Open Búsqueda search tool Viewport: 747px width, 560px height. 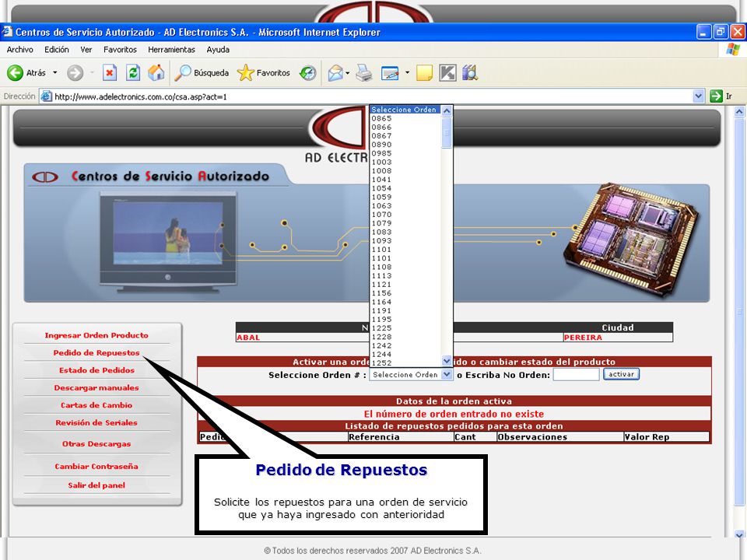click(x=202, y=73)
